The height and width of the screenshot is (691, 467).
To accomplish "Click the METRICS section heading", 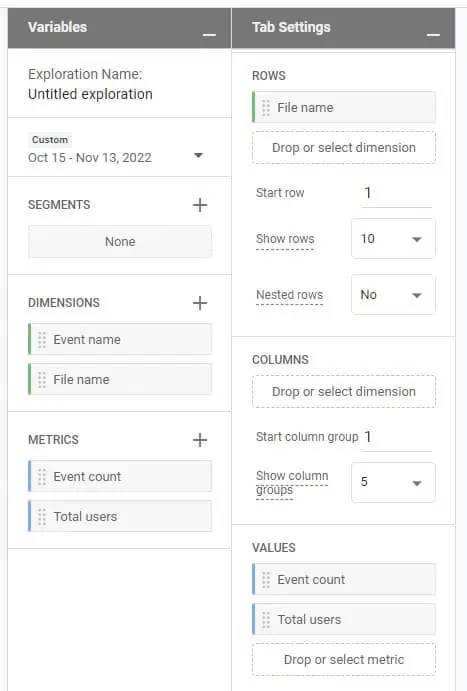I will (53, 440).
